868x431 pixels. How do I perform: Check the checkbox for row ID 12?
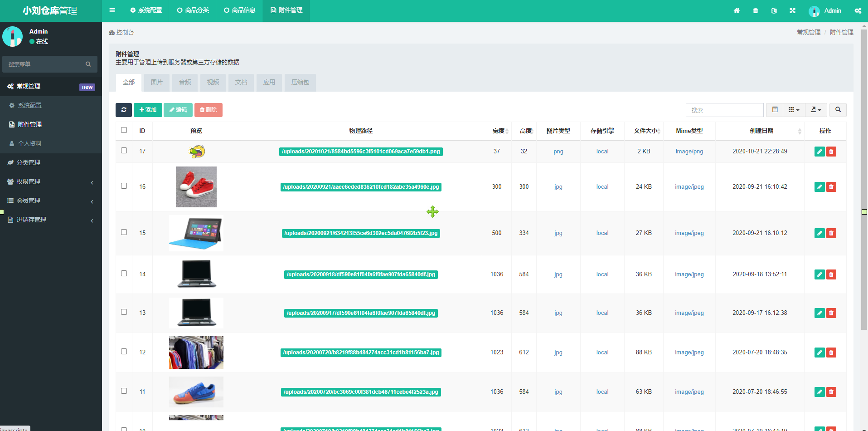click(x=124, y=352)
